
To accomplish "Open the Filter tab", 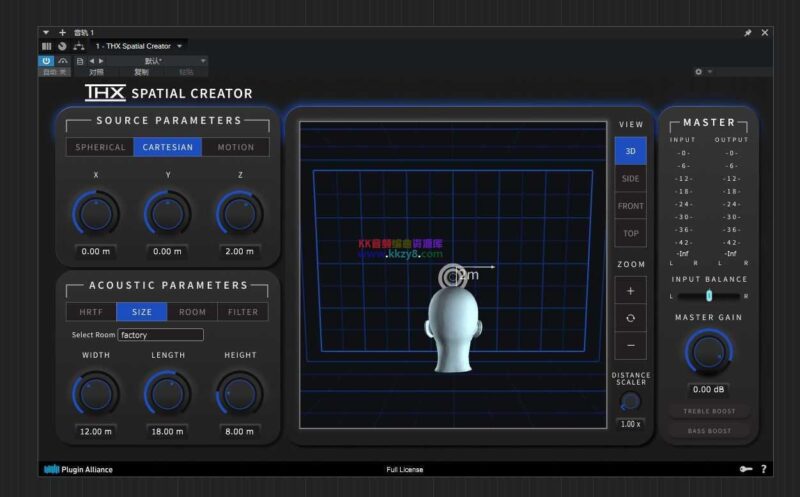I will pos(243,312).
